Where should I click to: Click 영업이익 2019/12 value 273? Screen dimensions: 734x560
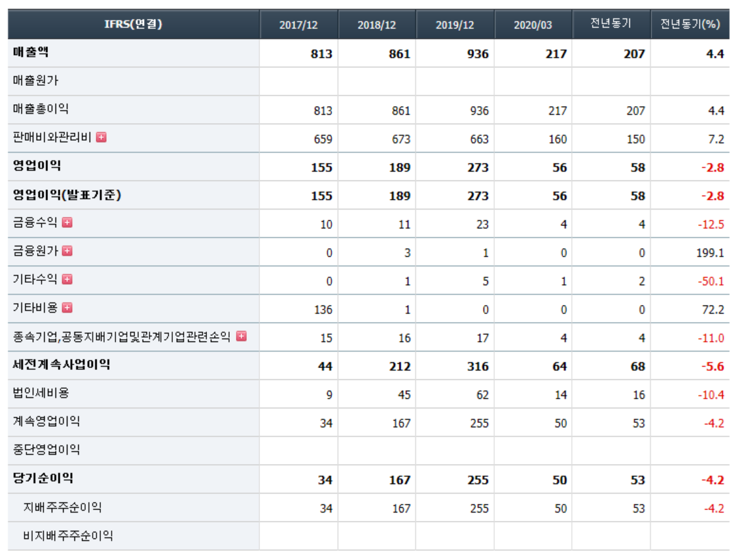[x=478, y=168]
